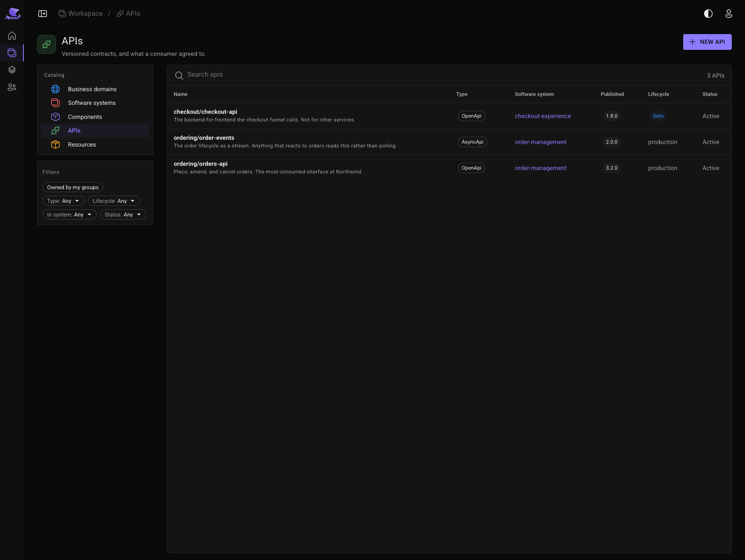Open the ordering/orders-api row
Image resolution: width=745 pixels, height=560 pixels.
pyautogui.click(x=449, y=168)
